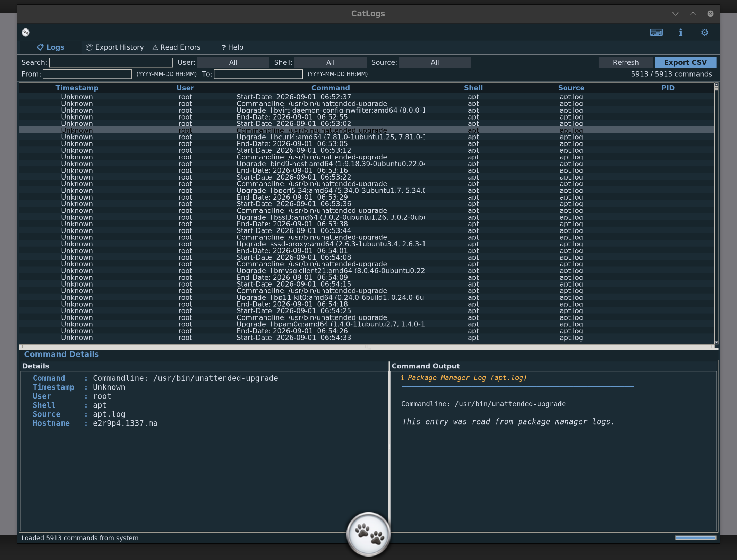The width and height of the screenshot is (737, 560).
Task: Select row 'End-Date: 2026-09-01 06:52:55'
Action: [367, 117]
